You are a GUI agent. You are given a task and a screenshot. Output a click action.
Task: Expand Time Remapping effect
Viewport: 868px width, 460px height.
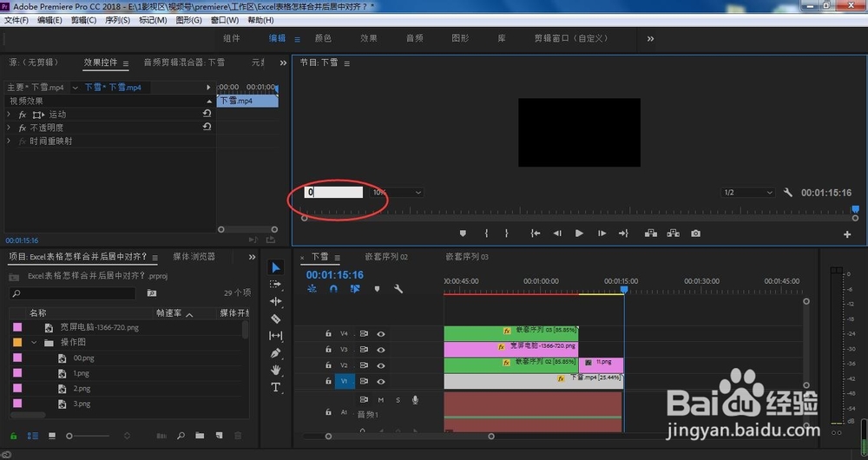(x=9, y=141)
